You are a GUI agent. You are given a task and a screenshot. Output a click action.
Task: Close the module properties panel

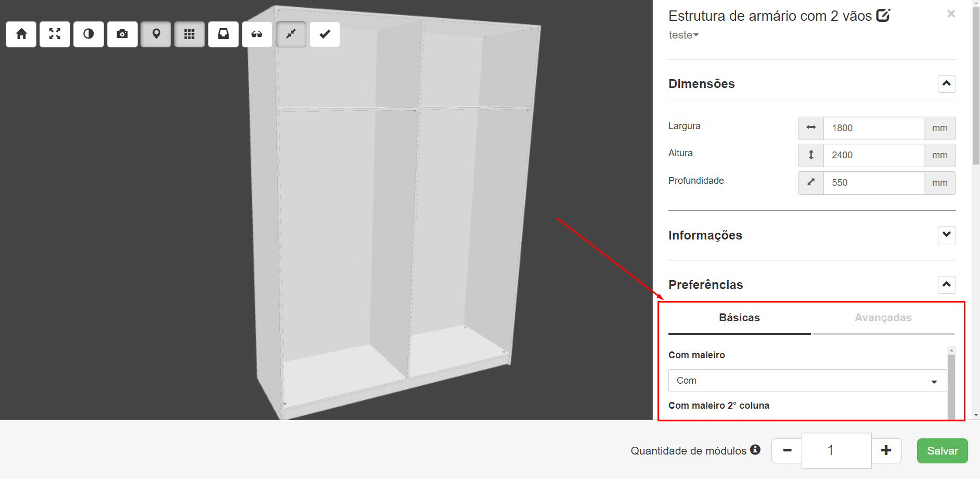tap(951, 14)
